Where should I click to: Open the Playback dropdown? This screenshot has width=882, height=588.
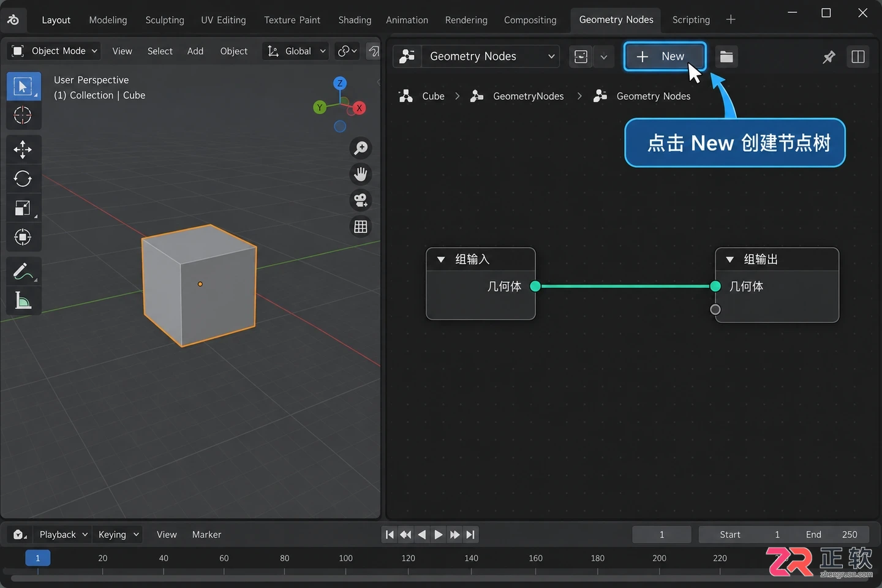pyautogui.click(x=64, y=535)
